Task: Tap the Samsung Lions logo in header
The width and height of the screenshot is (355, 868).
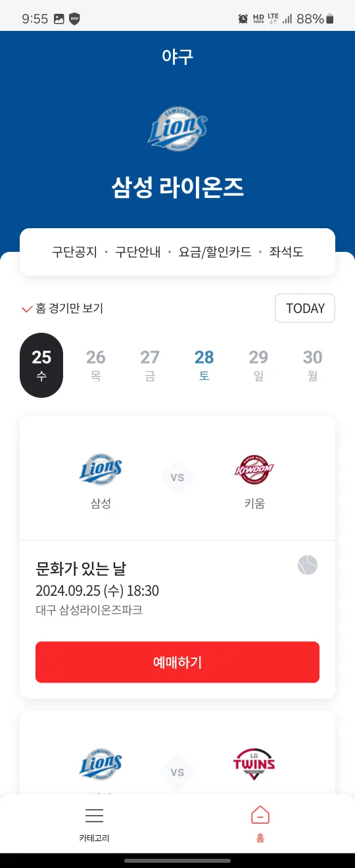Action: [177, 128]
